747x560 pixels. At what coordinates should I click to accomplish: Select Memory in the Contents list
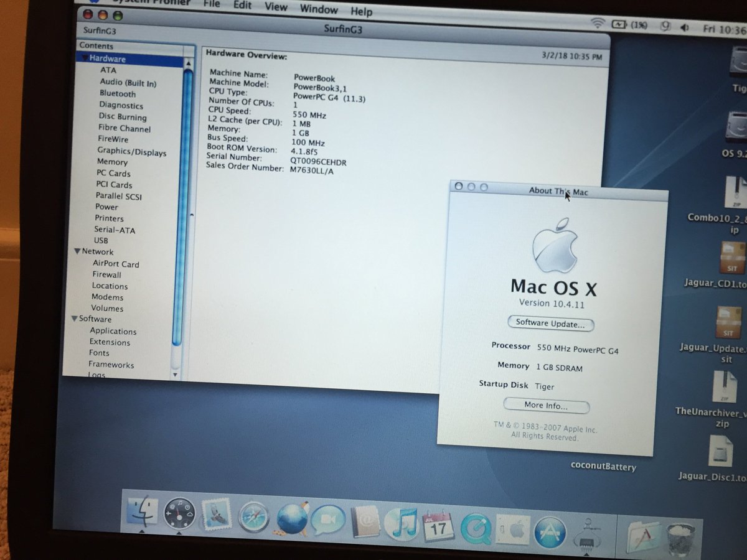(112, 162)
